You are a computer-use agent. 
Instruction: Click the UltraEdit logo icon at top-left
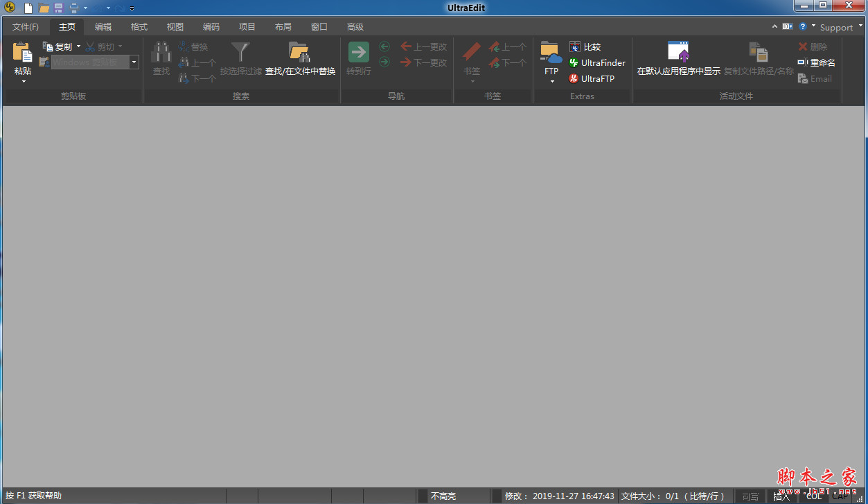point(10,8)
